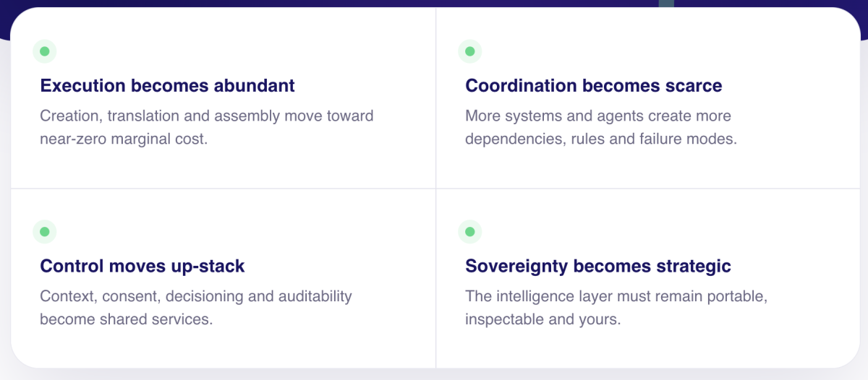Click the text 'Context, consent, decisioning and auditability'

[x=196, y=296]
